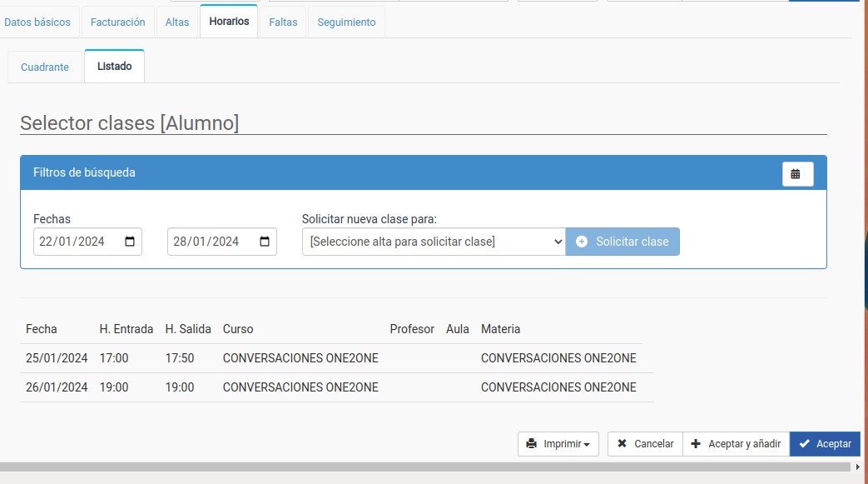This screenshot has height=484, width=868.
Task: Click the 17:00 entry time cell
Action: point(114,358)
